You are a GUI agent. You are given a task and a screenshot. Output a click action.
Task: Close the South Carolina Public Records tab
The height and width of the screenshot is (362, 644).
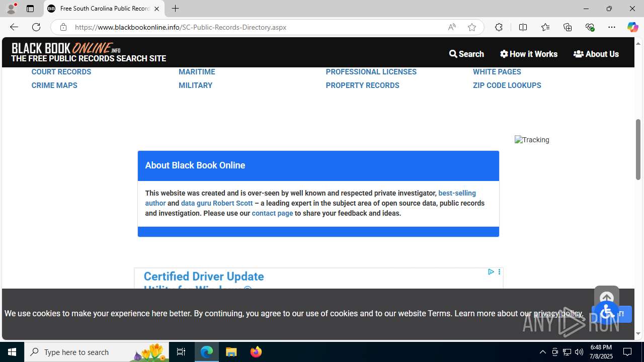click(x=156, y=9)
